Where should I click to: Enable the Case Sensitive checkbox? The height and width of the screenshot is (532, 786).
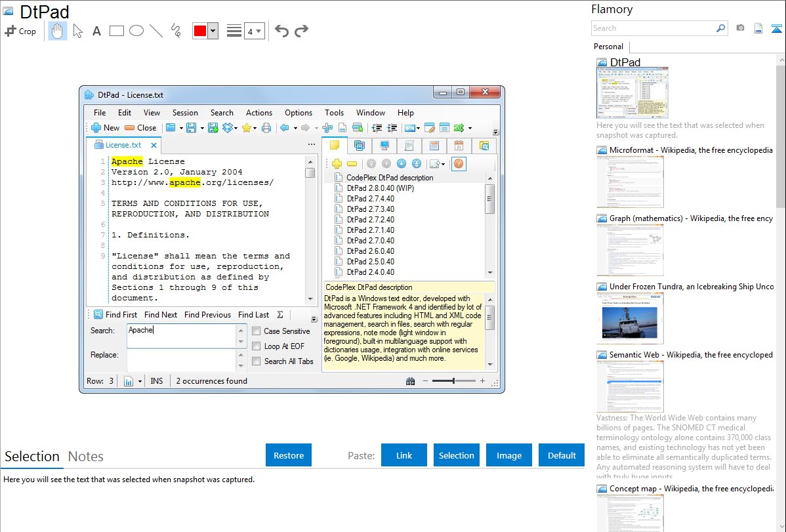(x=257, y=331)
